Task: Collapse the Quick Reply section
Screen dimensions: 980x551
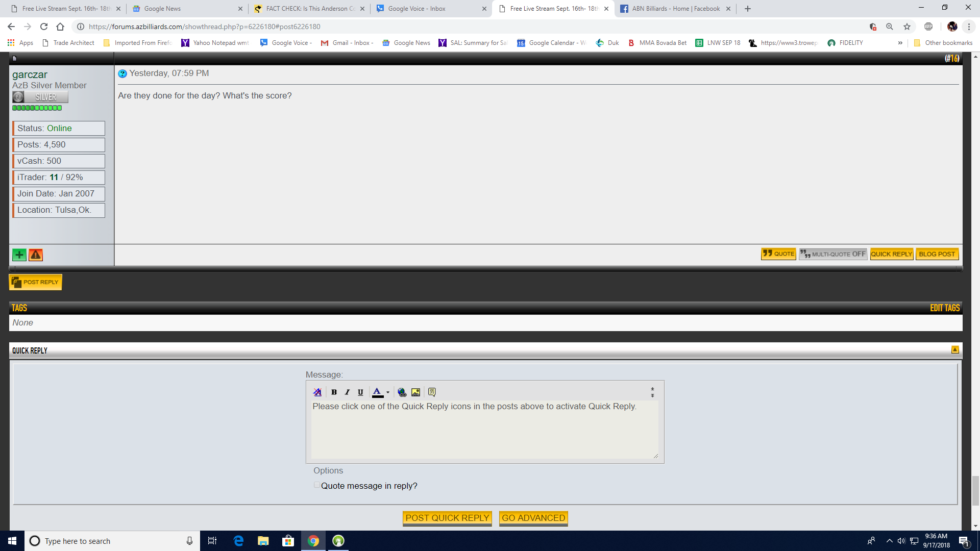Action: 955,350
